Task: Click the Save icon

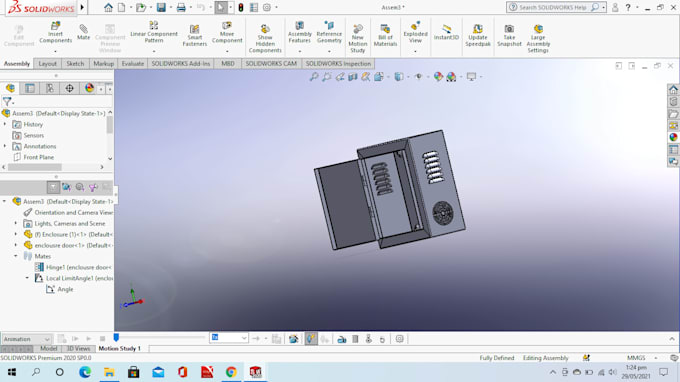Action: click(161, 7)
